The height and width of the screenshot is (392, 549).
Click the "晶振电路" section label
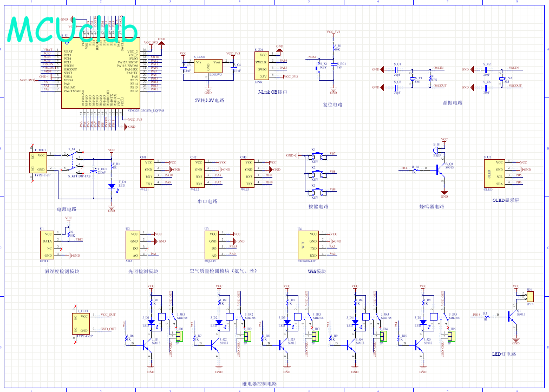click(x=453, y=103)
